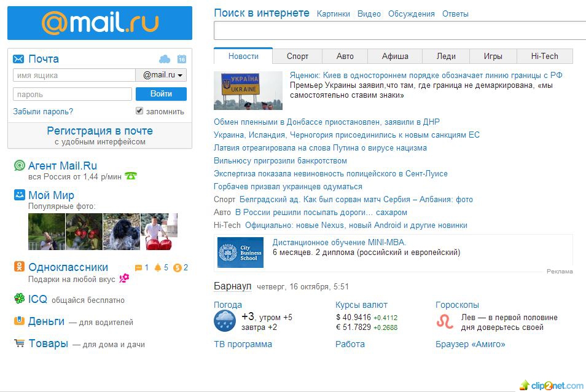586x392 pixels.
Task: Click the Мой Мир smiley icon
Action: coord(20,195)
